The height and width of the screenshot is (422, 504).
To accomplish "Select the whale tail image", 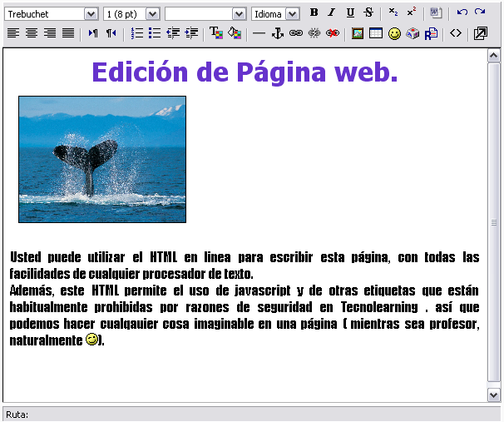I will coord(102,159).
